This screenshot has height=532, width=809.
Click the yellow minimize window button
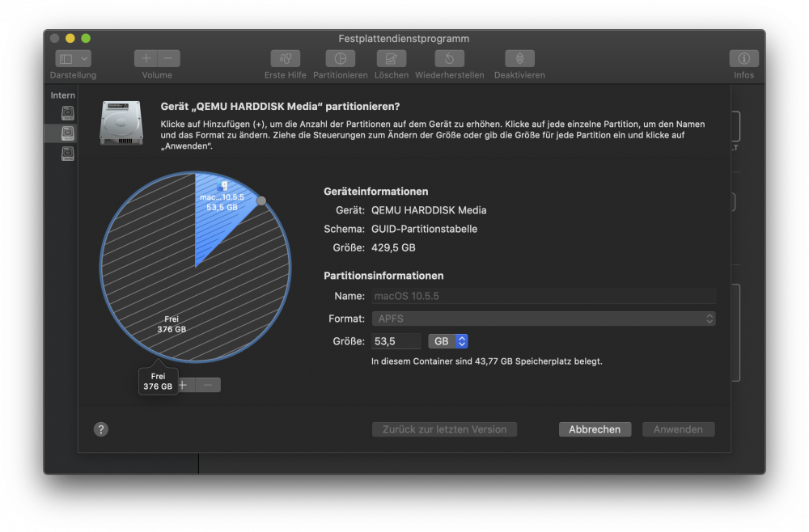click(70, 38)
